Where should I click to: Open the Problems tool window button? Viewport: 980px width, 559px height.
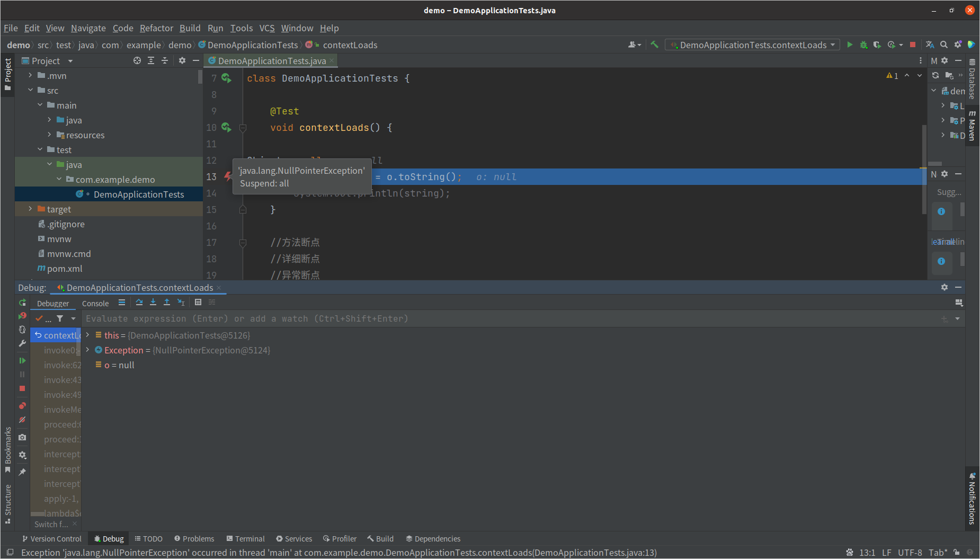point(194,539)
